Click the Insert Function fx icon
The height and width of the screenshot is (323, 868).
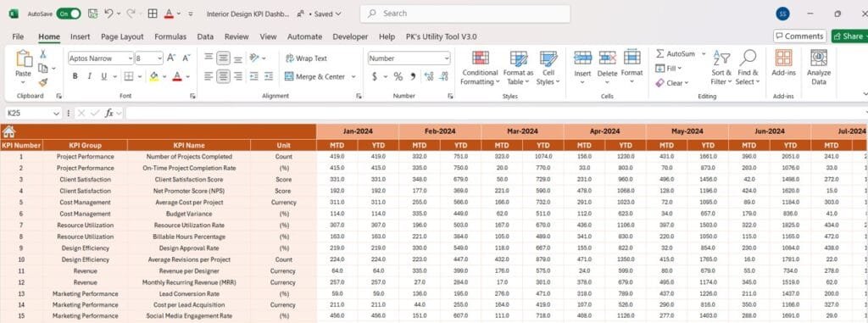tap(109, 113)
